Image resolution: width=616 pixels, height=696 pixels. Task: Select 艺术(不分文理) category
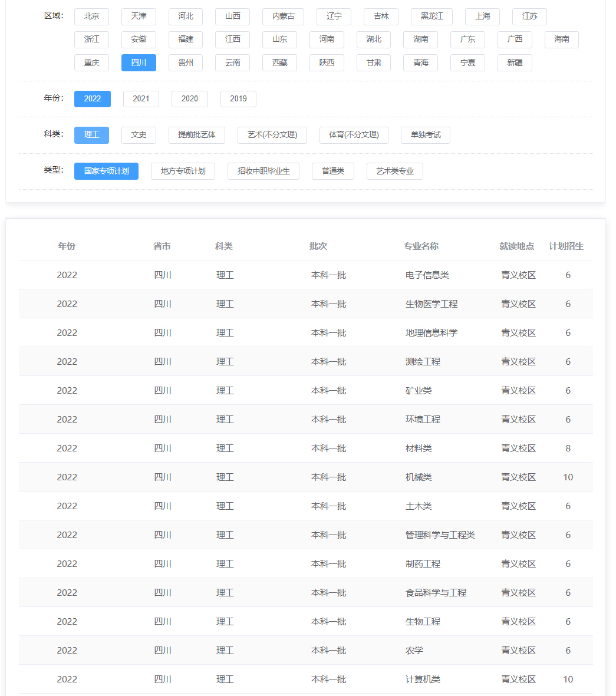point(272,135)
